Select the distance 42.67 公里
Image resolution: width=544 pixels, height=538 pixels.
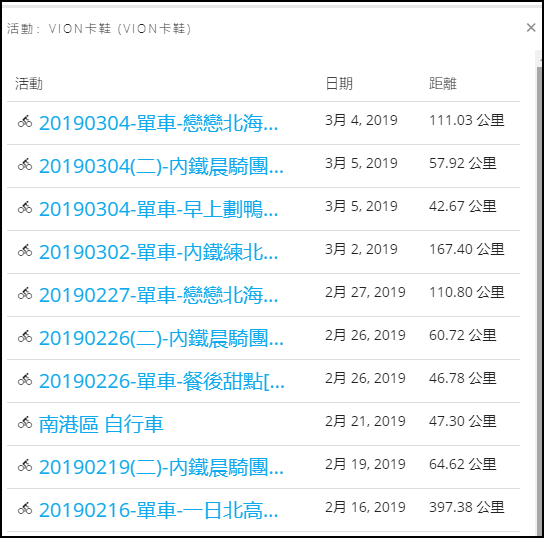tap(463, 206)
